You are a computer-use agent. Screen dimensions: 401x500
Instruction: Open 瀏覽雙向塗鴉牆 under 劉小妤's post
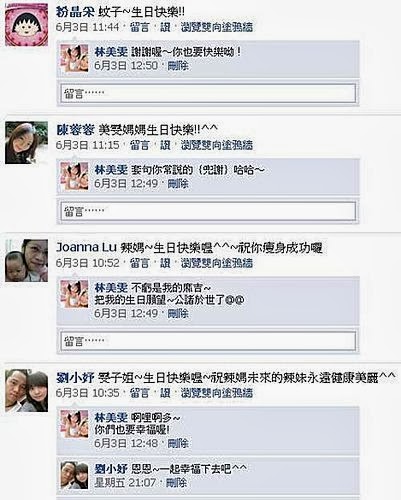pyautogui.click(x=217, y=393)
